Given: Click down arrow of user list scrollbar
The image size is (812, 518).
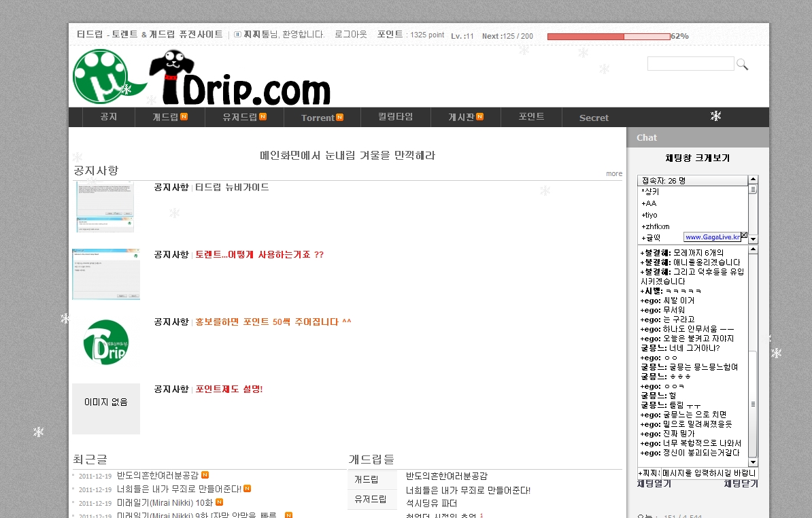Looking at the screenshot, I should coord(754,239).
